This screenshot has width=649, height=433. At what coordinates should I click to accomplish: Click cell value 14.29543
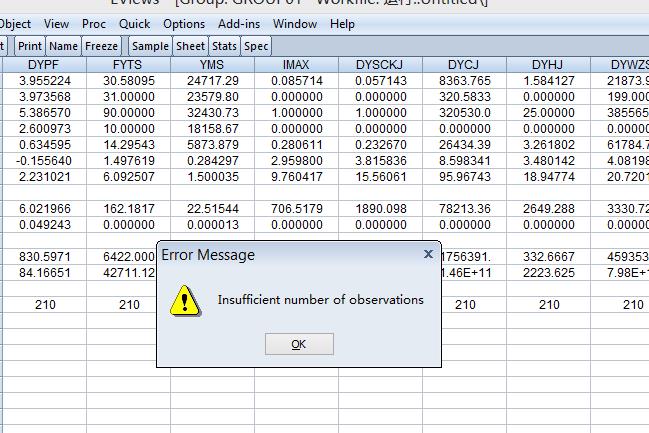(129, 145)
